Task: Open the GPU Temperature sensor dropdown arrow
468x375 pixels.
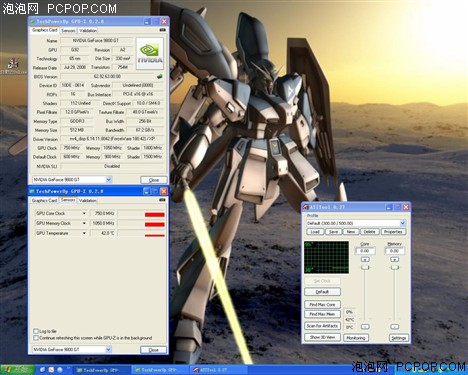Action: click(x=84, y=233)
